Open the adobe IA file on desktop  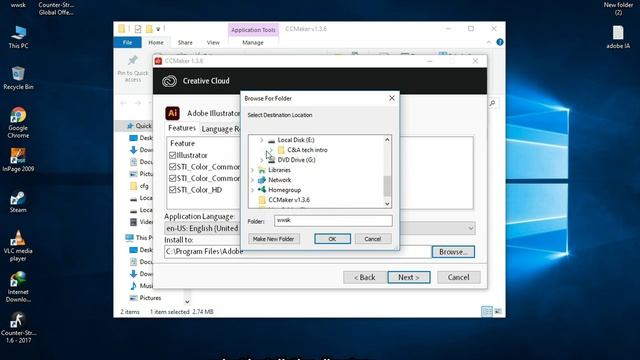[x=618, y=37]
